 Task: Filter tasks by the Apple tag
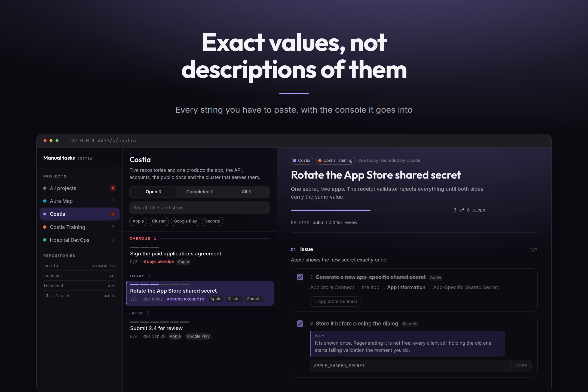(x=138, y=221)
